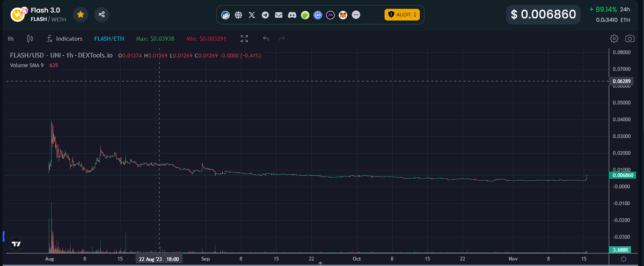
Task: Click the 22 Aug '23 18:00 time label
Action: (159, 258)
